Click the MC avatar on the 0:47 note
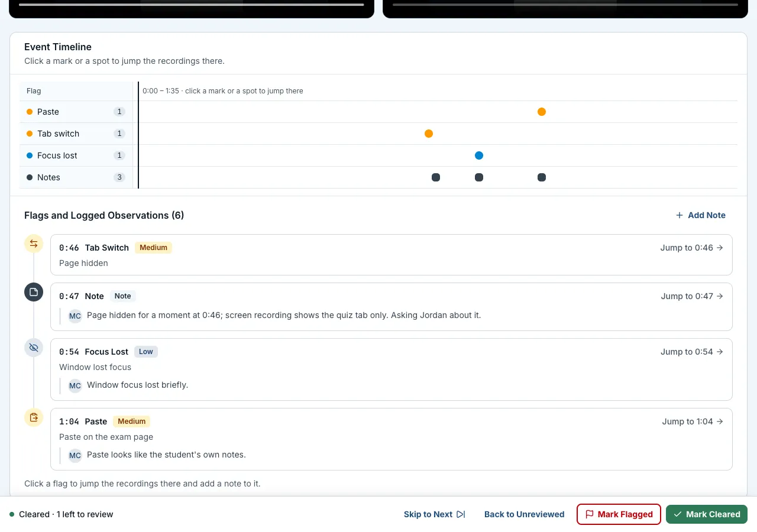The width and height of the screenshot is (757, 532). 75,316
